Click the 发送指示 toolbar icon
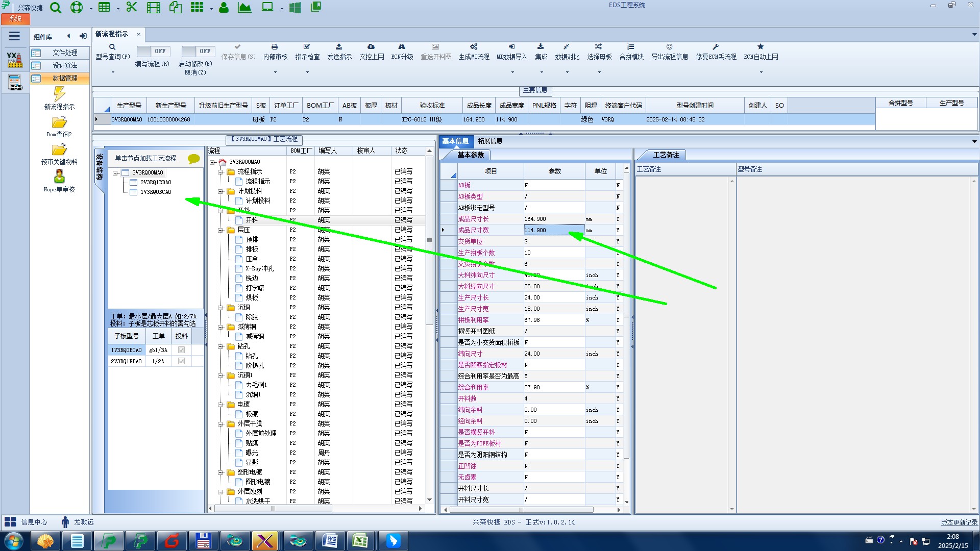Image resolution: width=980 pixels, height=551 pixels. (339, 47)
